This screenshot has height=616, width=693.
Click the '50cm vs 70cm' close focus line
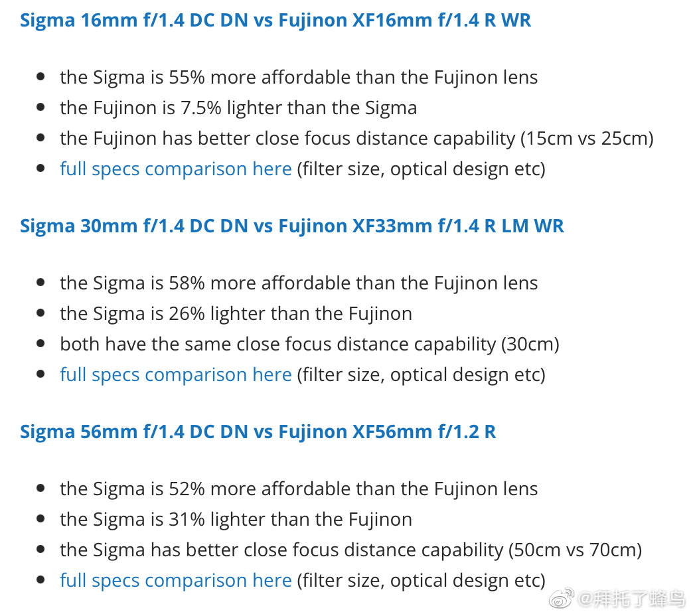point(351,550)
